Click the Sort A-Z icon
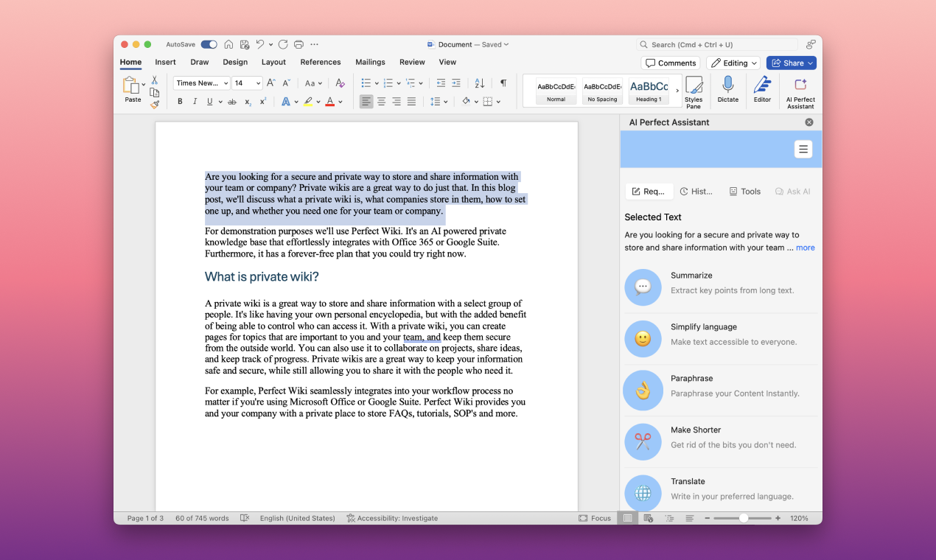The width and height of the screenshot is (936, 560). coord(480,83)
